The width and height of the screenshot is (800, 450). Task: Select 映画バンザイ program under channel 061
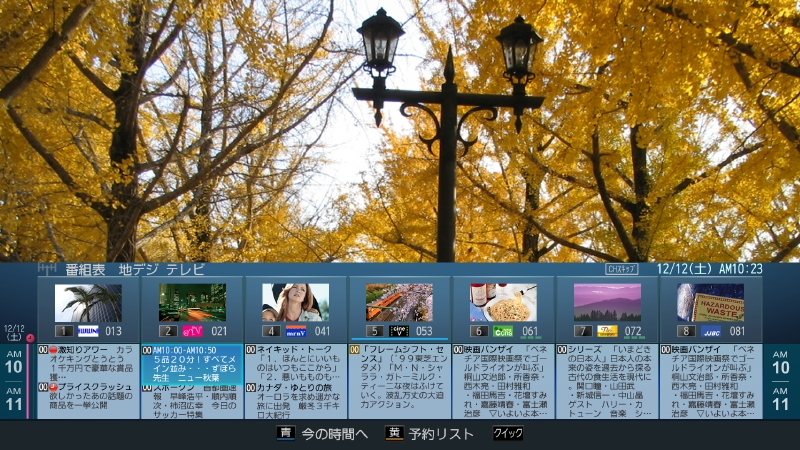(x=503, y=382)
